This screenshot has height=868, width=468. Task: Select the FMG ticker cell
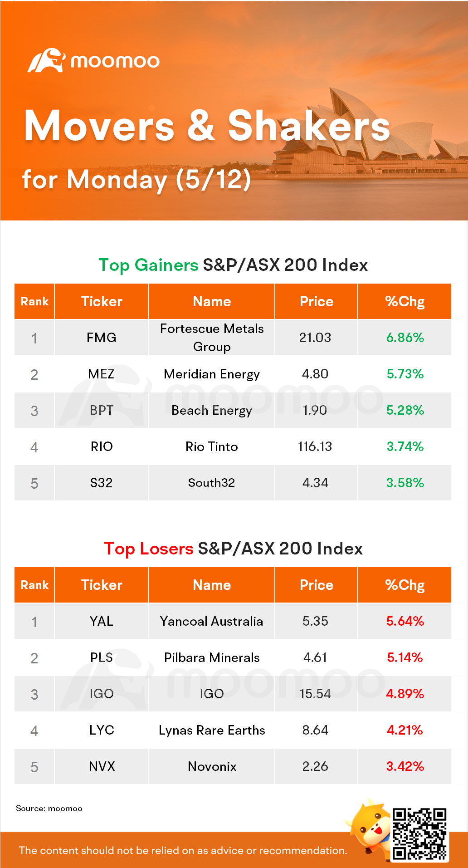[102, 338]
